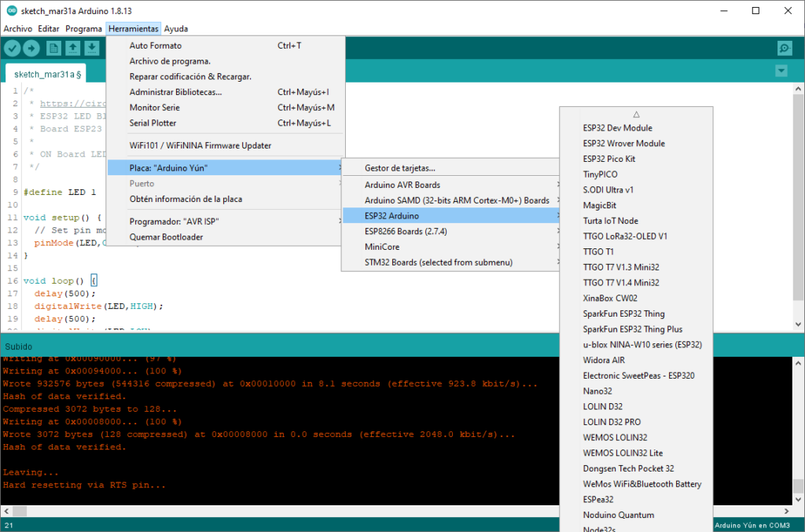
Task: Choose SparkFun ESP32 Thing Plus board
Action: pos(636,328)
